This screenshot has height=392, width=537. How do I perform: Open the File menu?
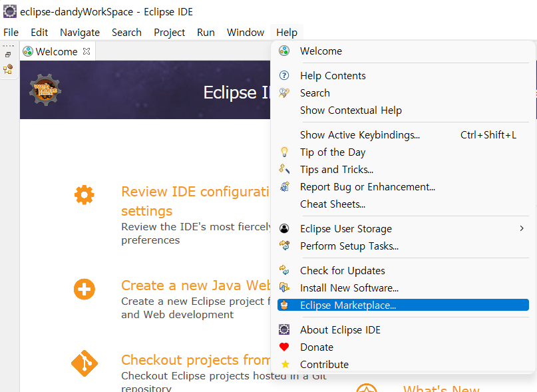coord(11,32)
